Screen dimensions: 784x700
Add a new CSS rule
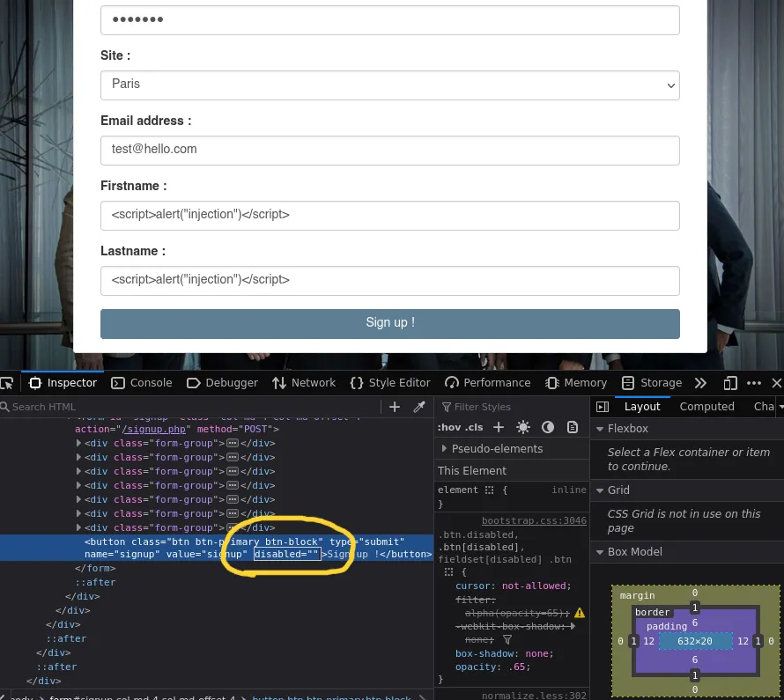click(x=499, y=427)
